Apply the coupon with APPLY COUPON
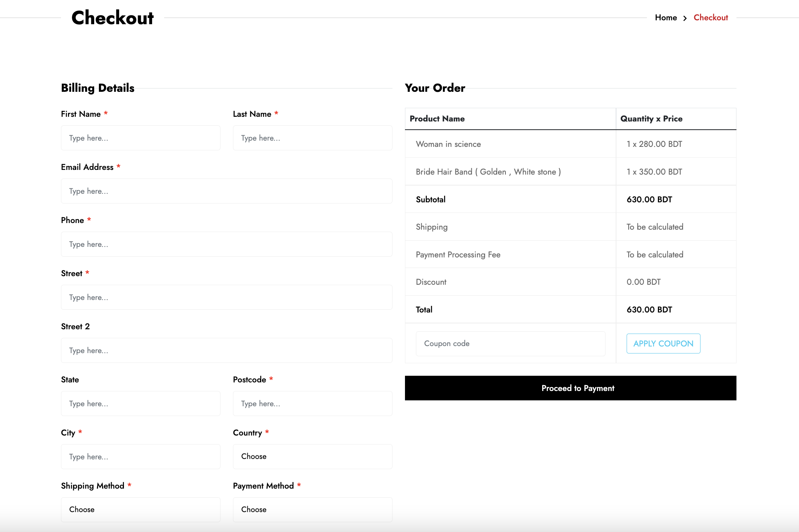The height and width of the screenshot is (532, 799). pos(663,344)
